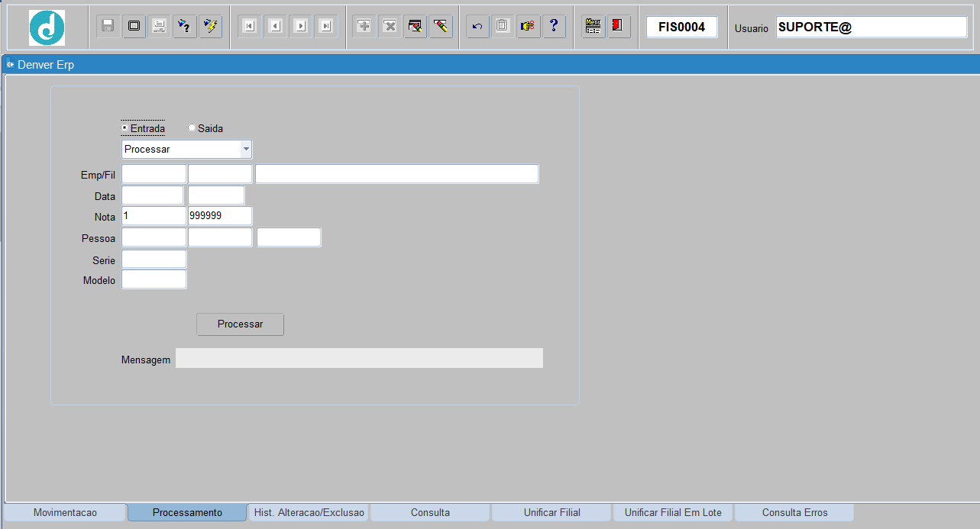Click the Print icon in toolbar
980x529 pixels.
(x=159, y=26)
